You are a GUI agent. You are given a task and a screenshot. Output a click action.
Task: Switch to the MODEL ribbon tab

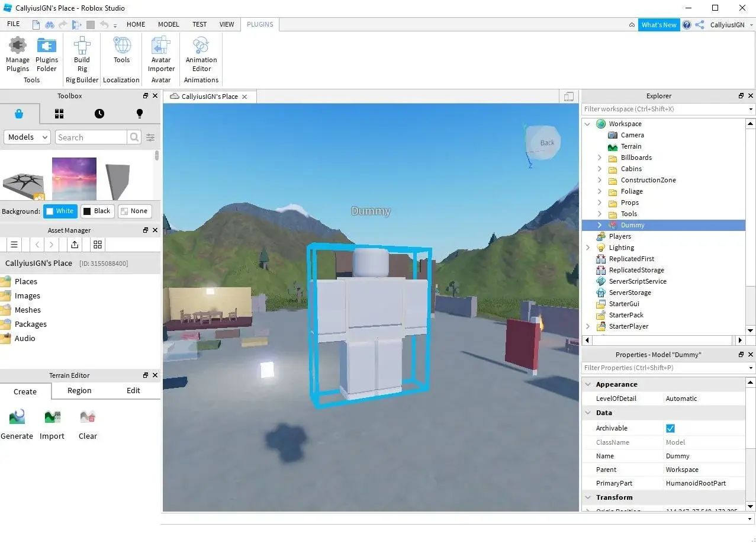pos(169,24)
